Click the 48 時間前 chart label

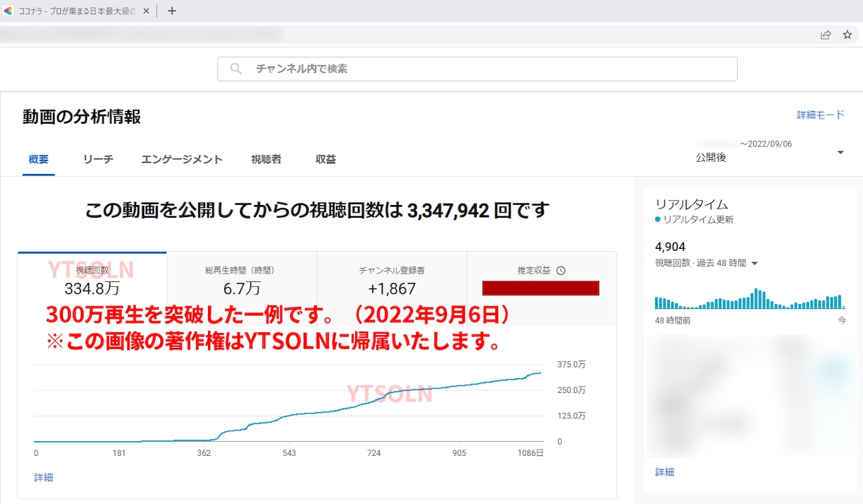click(x=673, y=320)
